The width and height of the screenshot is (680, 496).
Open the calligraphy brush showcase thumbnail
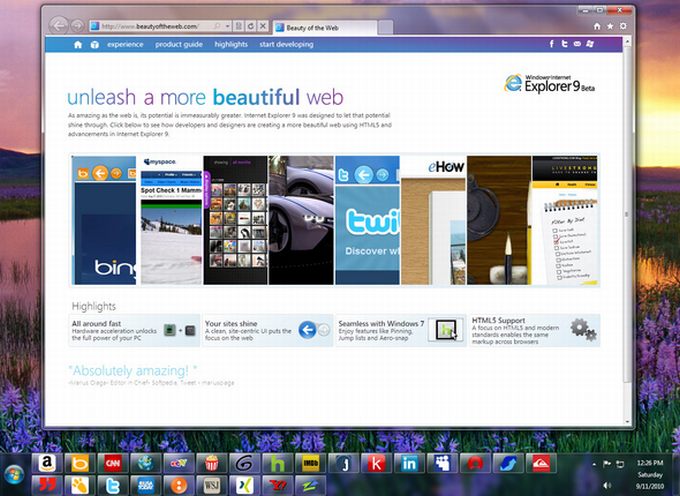point(499,220)
